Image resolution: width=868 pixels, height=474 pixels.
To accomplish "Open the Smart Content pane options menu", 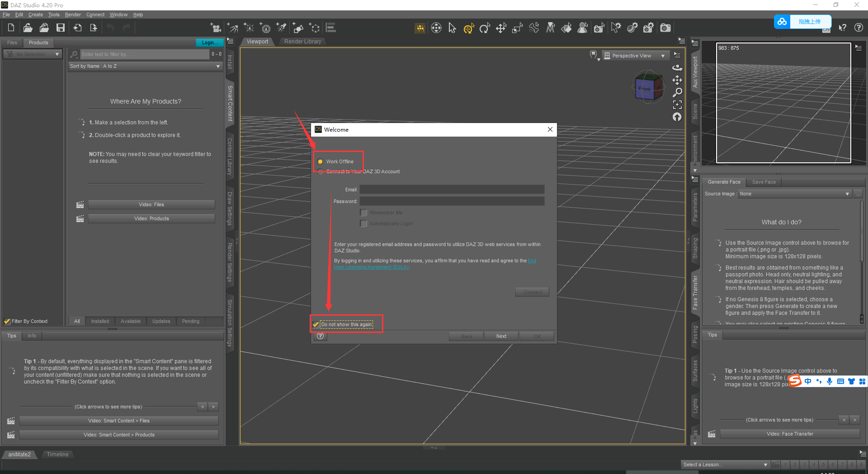I will coord(230,41).
